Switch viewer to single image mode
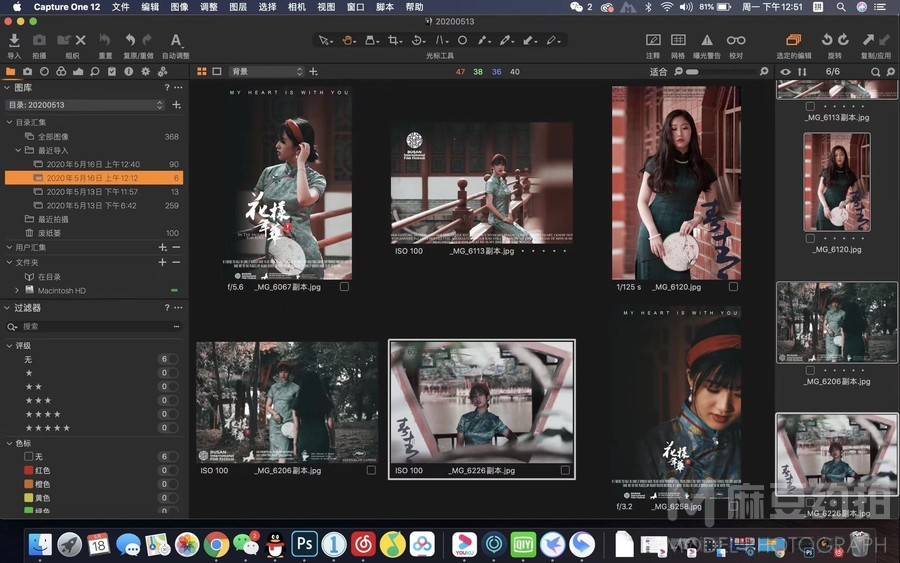900x563 pixels. click(217, 72)
